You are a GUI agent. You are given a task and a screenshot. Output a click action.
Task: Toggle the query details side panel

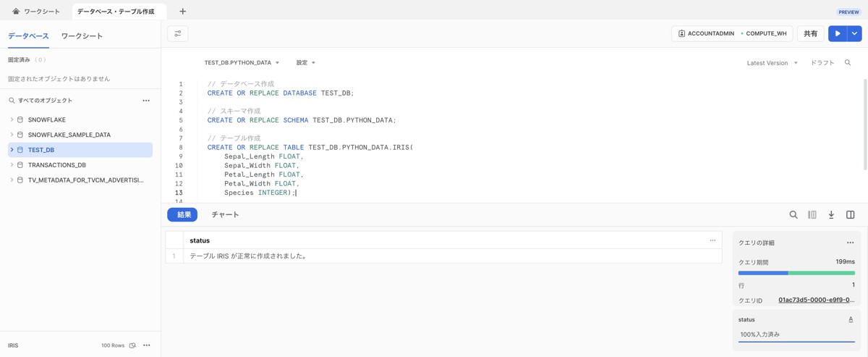pyautogui.click(x=850, y=215)
